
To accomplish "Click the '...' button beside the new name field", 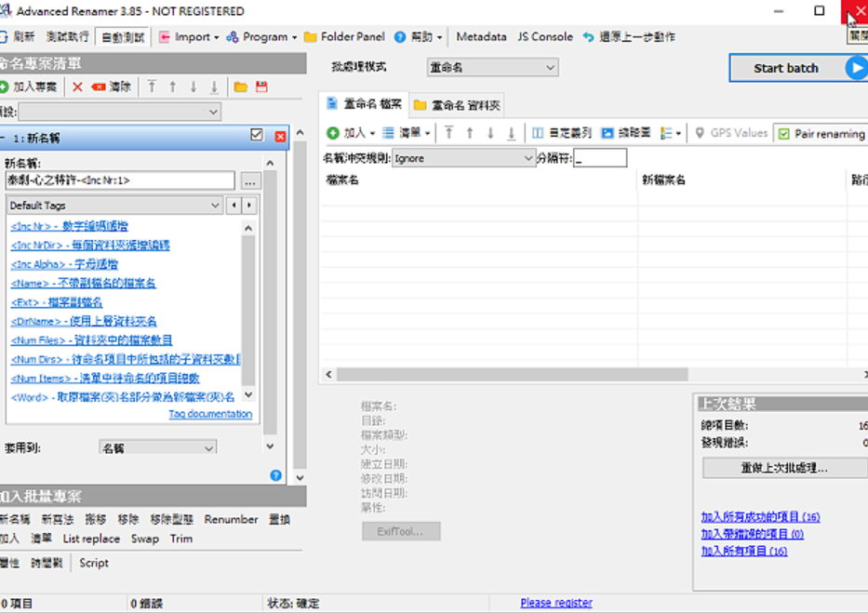I will (x=250, y=180).
